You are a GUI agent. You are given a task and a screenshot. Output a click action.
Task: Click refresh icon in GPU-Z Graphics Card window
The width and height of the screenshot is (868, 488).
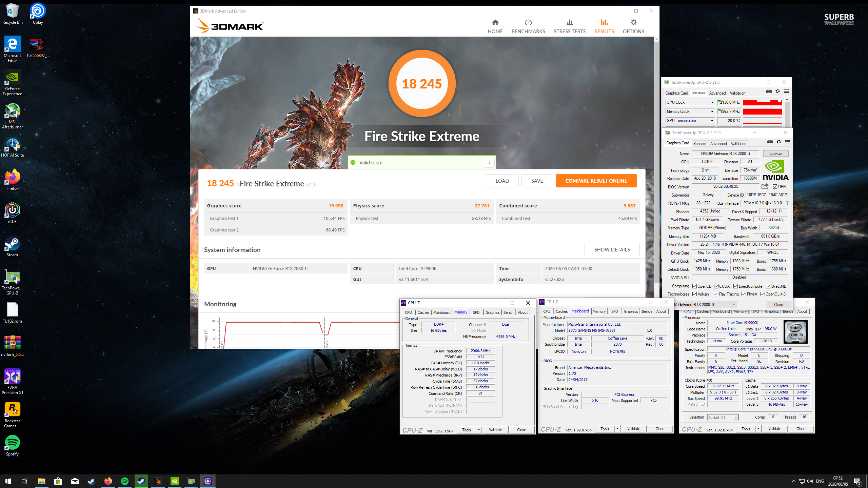[779, 142]
